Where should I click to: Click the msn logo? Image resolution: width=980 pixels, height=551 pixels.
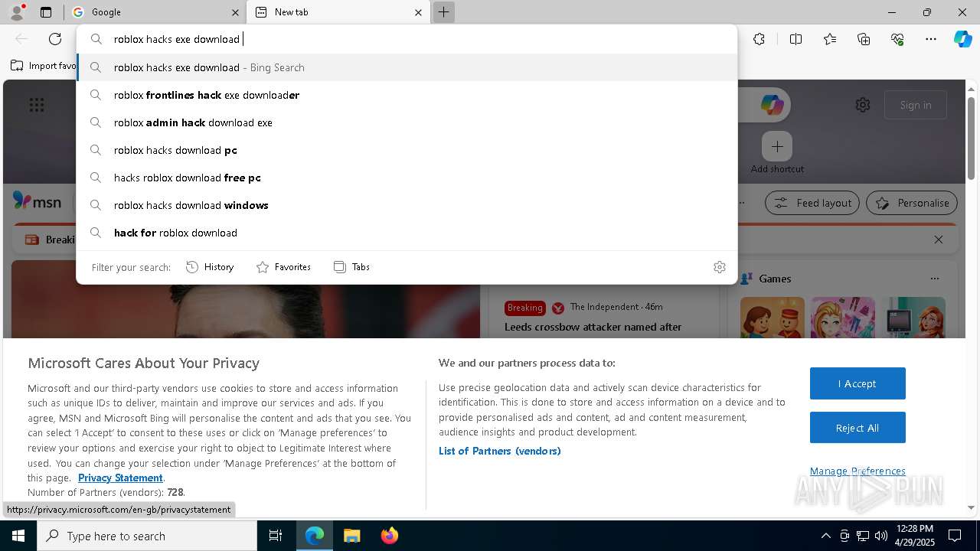pos(37,202)
